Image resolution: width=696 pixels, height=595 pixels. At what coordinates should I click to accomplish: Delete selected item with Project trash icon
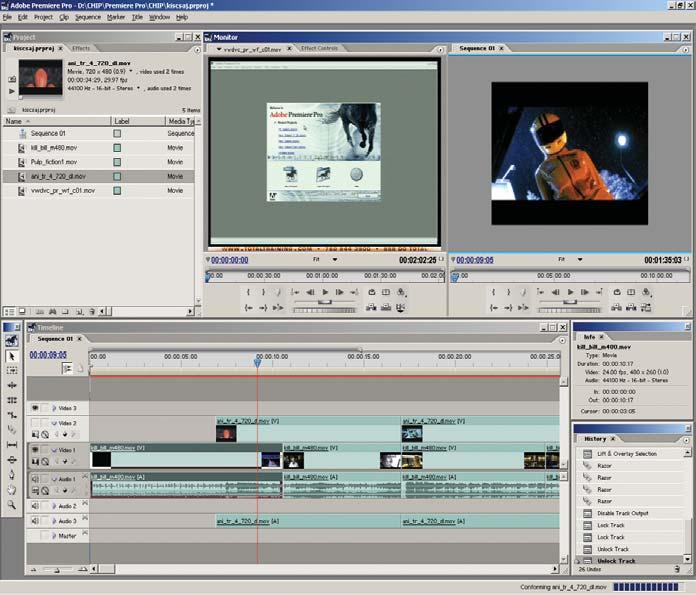click(x=92, y=312)
